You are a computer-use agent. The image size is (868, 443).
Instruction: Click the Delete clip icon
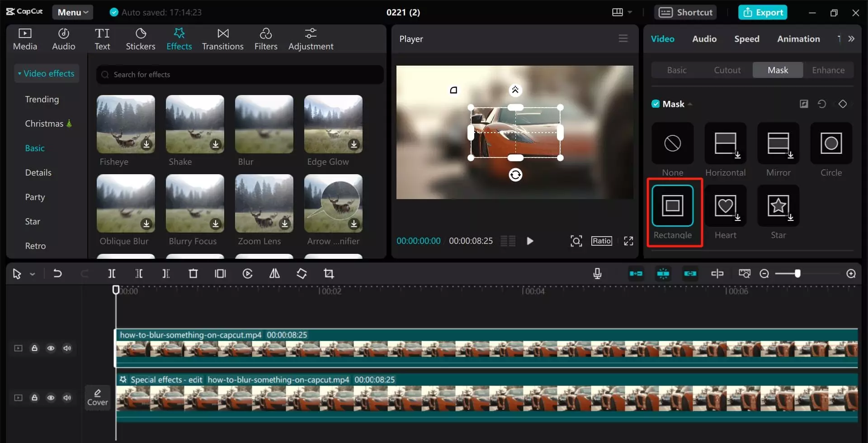(193, 273)
